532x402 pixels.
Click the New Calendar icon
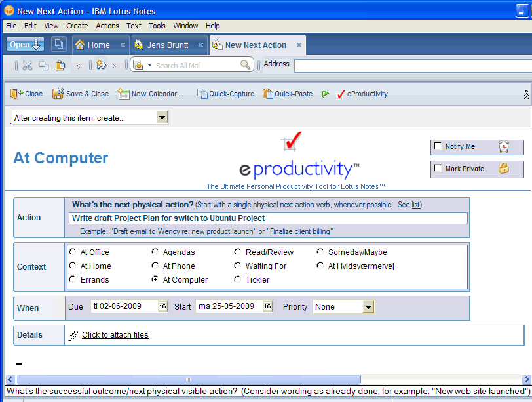point(123,94)
